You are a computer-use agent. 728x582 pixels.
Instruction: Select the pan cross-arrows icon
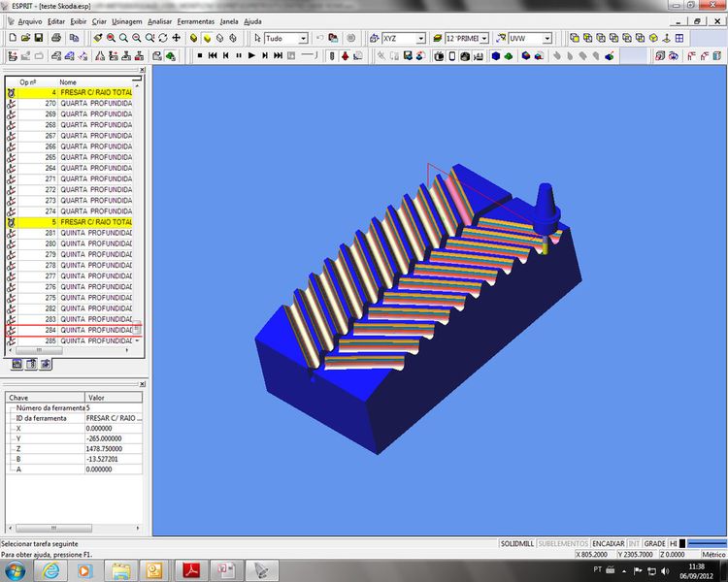[177, 38]
